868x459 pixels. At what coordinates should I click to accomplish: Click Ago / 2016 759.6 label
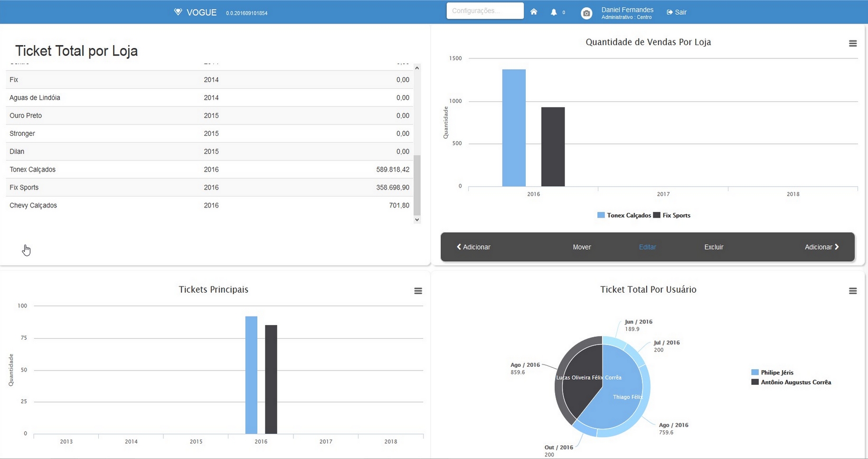tap(673, 429)
